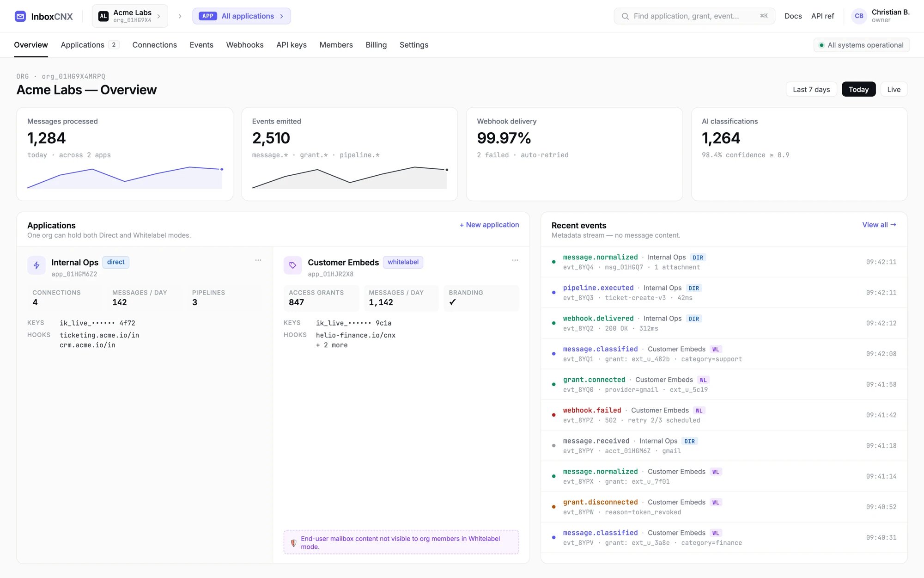Open the All applications selector
The height and width of the screenshot is (578, 924).
pos(242,16)
